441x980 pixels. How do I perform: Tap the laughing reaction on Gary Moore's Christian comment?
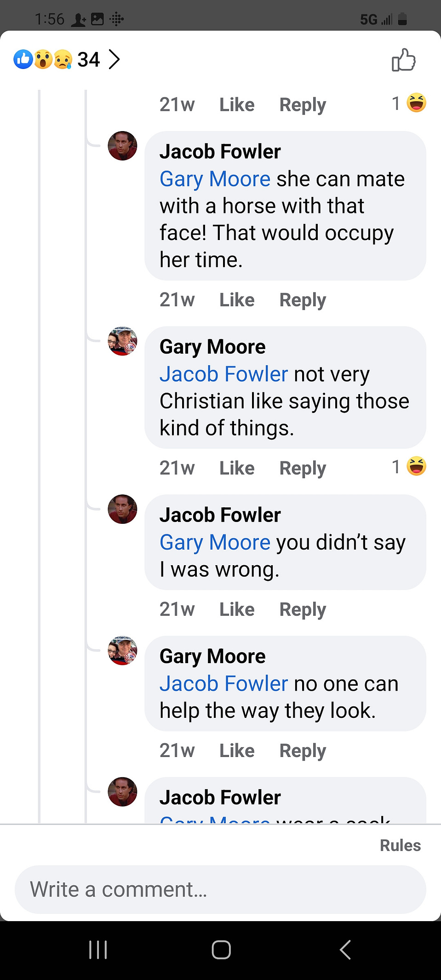coord(416,466)
